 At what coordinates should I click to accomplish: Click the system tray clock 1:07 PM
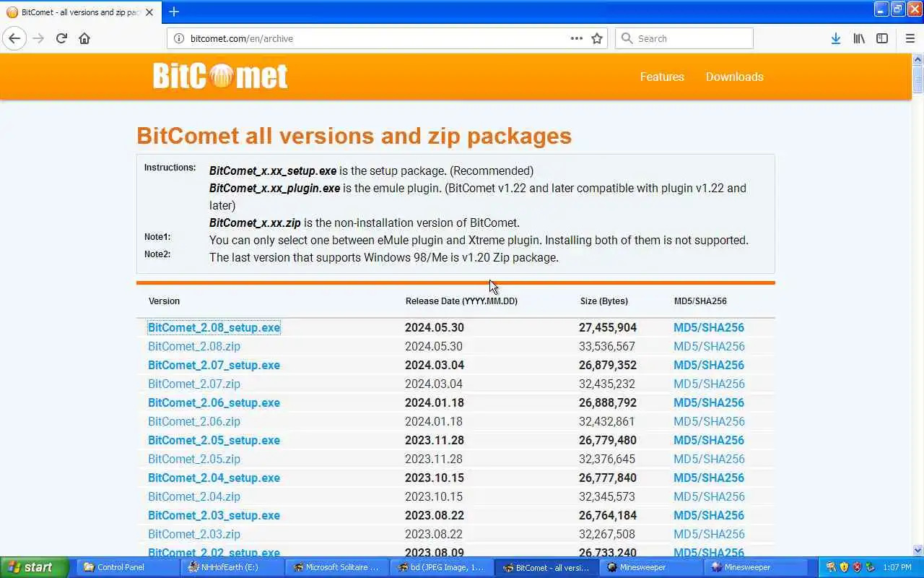[x=897, y=567]
